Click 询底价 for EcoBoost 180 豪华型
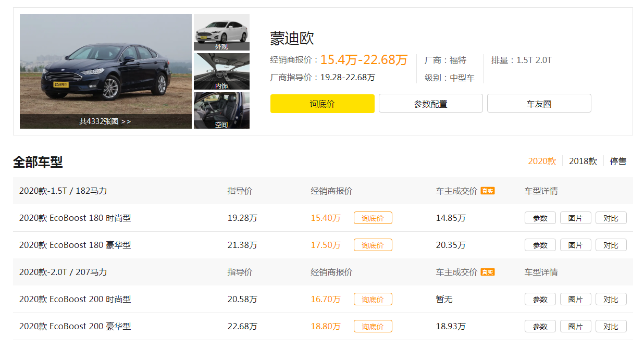Image resolution: width=644 pixels, height=348 pixels. tap(373, 245)
